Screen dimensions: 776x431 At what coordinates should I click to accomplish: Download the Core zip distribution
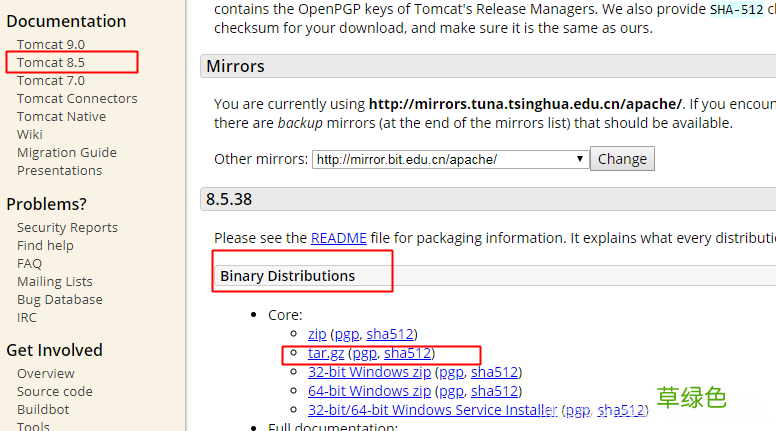coord(317,334)
